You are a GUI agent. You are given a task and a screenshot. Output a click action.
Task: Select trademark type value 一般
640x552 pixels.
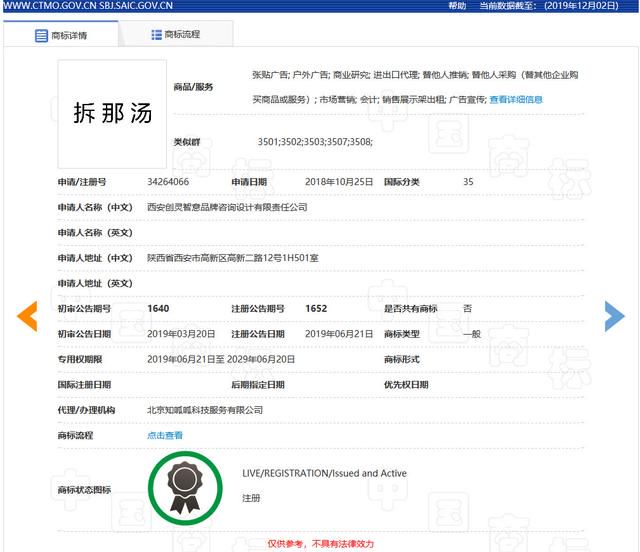472,334
